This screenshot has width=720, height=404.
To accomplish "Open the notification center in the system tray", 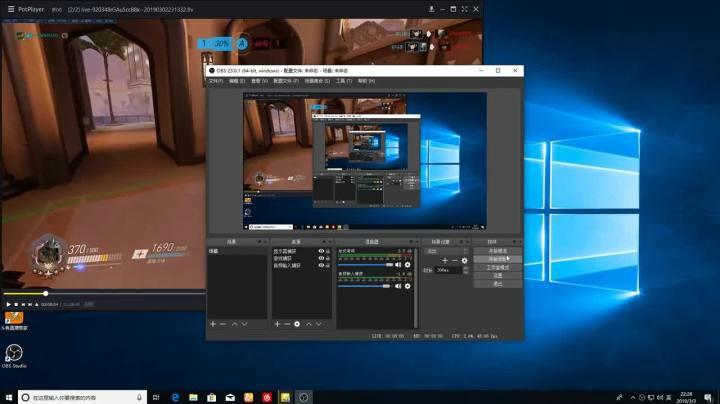I will [708, 397].
